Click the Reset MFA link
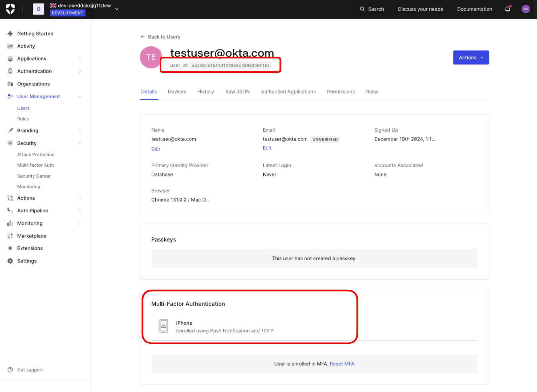 tap(342, 364)
